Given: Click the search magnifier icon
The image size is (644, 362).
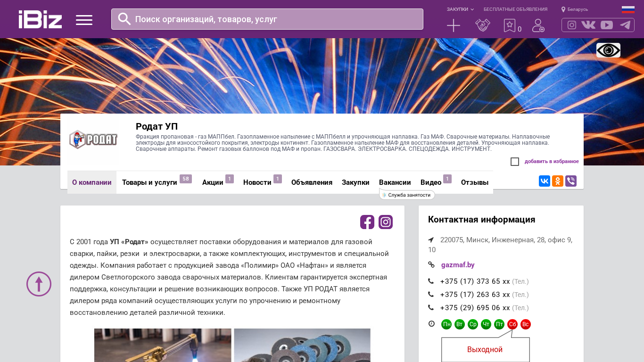Looking at the screenshot, I should [124, 19].
